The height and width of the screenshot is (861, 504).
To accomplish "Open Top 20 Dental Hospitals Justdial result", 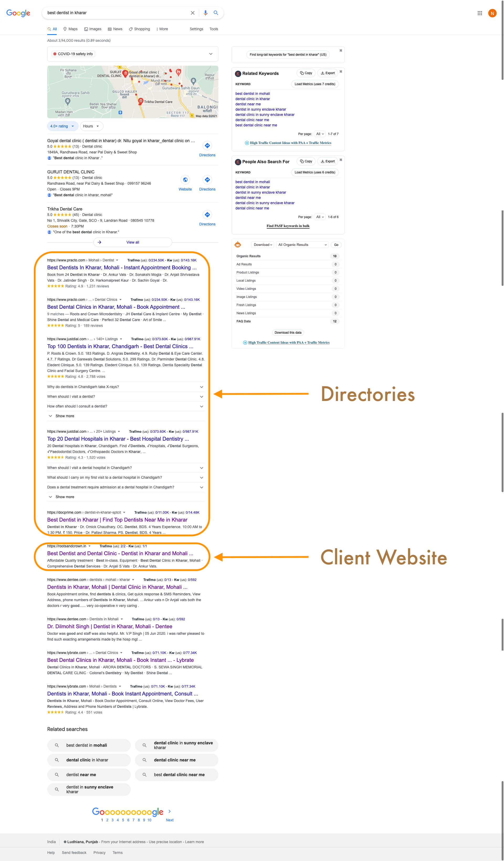I will point(118,439).
